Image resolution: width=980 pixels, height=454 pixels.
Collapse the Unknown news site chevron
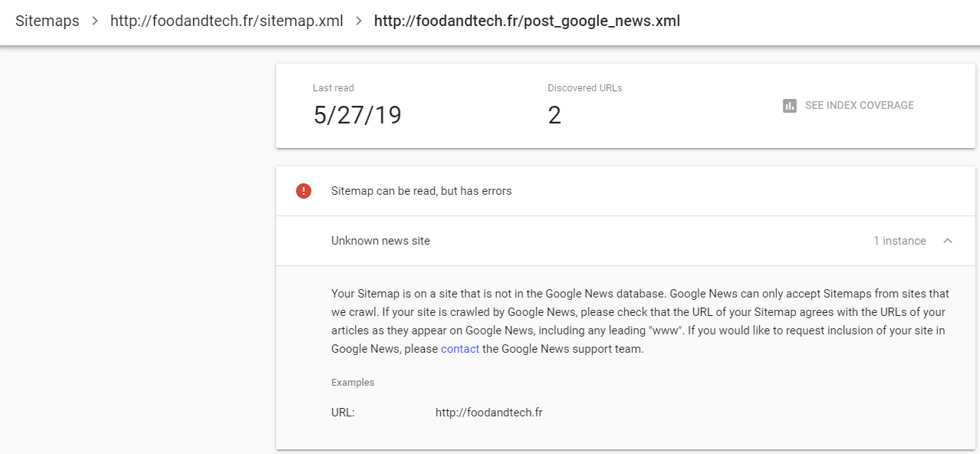pos(948,241)
